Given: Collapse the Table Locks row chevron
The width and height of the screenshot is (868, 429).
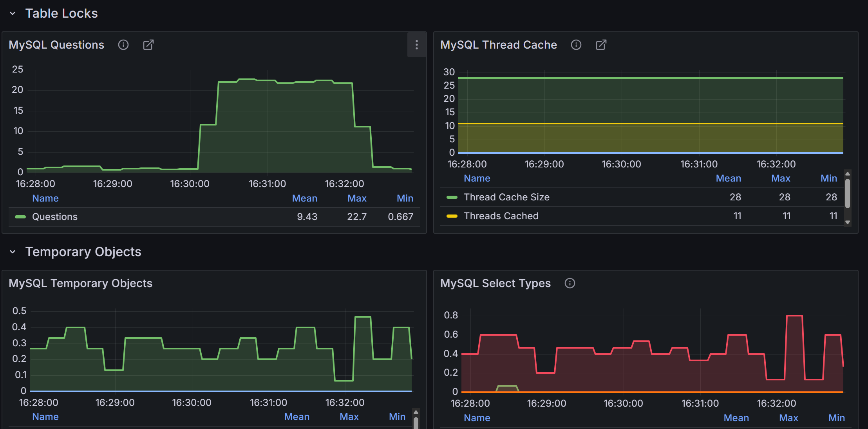Looking at the screenshot, I should click(13, 13).
